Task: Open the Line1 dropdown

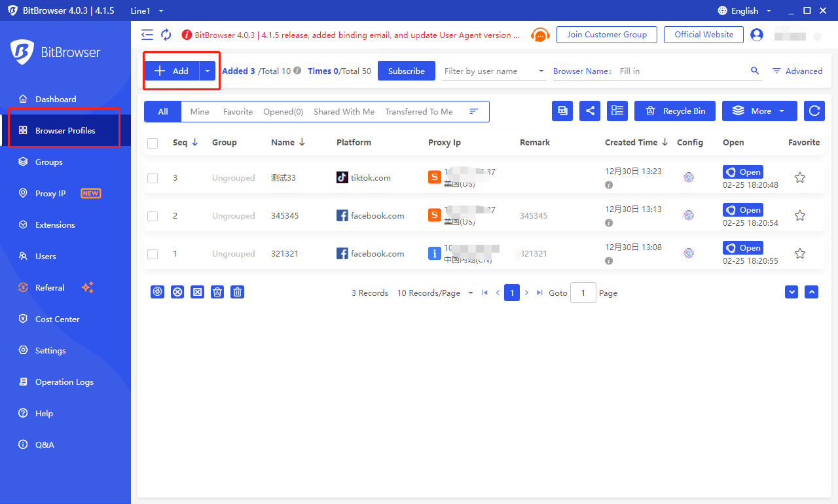Action: pyautogui.click(x=147, y=10)
